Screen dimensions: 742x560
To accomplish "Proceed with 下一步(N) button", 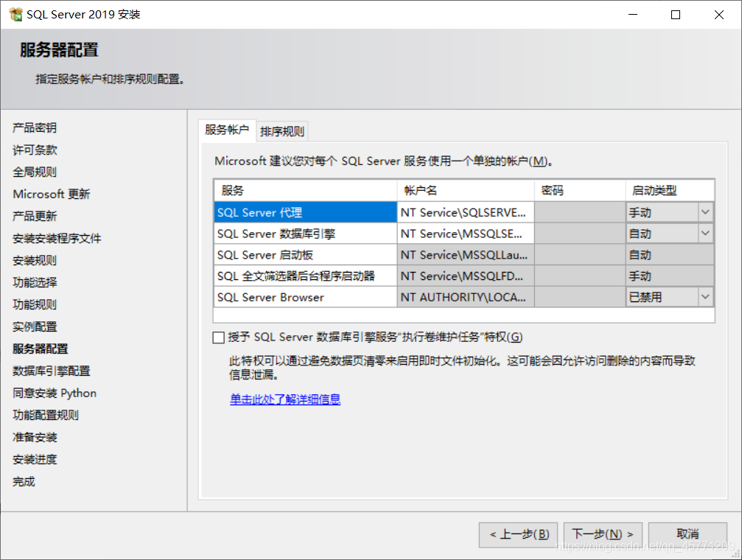I will pos(603,534).
